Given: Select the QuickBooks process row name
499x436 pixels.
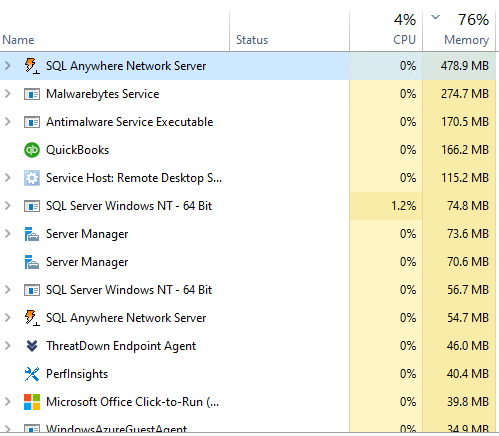Looking at the screenshot, I should click(77, 150).
